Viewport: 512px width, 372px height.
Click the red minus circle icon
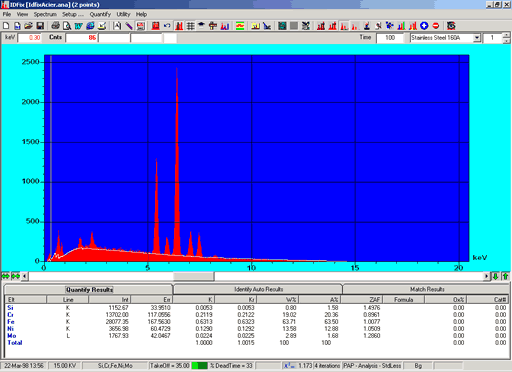(x=436, y=26)
